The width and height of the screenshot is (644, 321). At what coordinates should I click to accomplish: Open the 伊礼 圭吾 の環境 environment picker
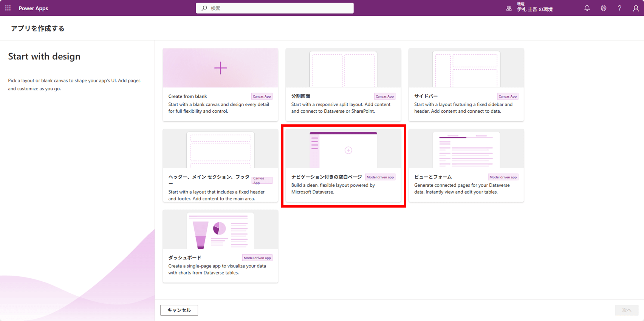click(x=535, y=8)
